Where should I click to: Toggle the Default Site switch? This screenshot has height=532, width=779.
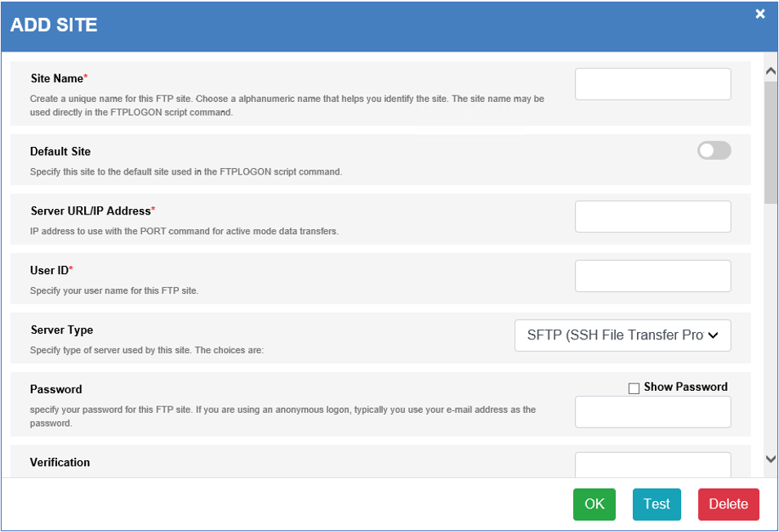(714, 150)
